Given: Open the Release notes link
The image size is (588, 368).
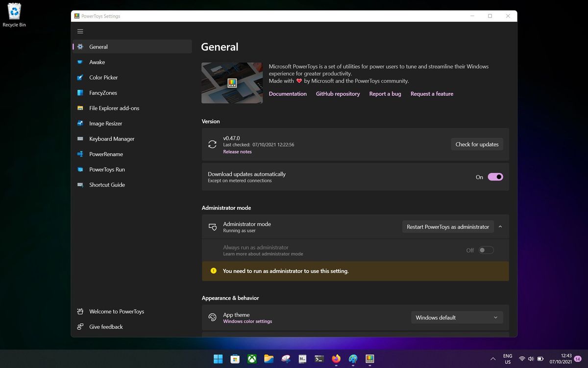Looking at the screenshot, I should 237,152.
